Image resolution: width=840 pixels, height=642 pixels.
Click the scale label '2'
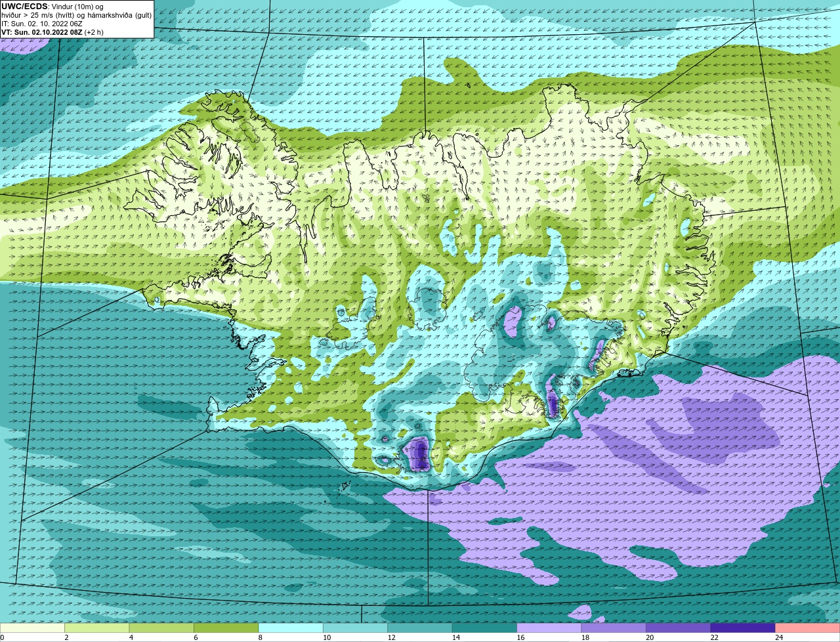point(66,637)
